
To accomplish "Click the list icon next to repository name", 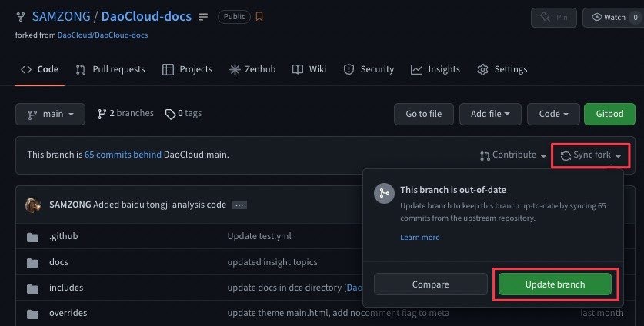I will (203, 16).
